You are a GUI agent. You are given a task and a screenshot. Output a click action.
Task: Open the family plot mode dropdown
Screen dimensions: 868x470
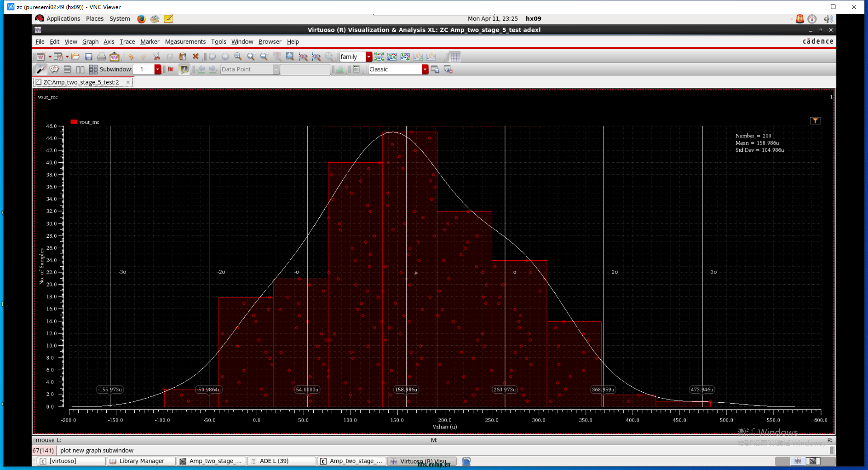coord(369,56)
